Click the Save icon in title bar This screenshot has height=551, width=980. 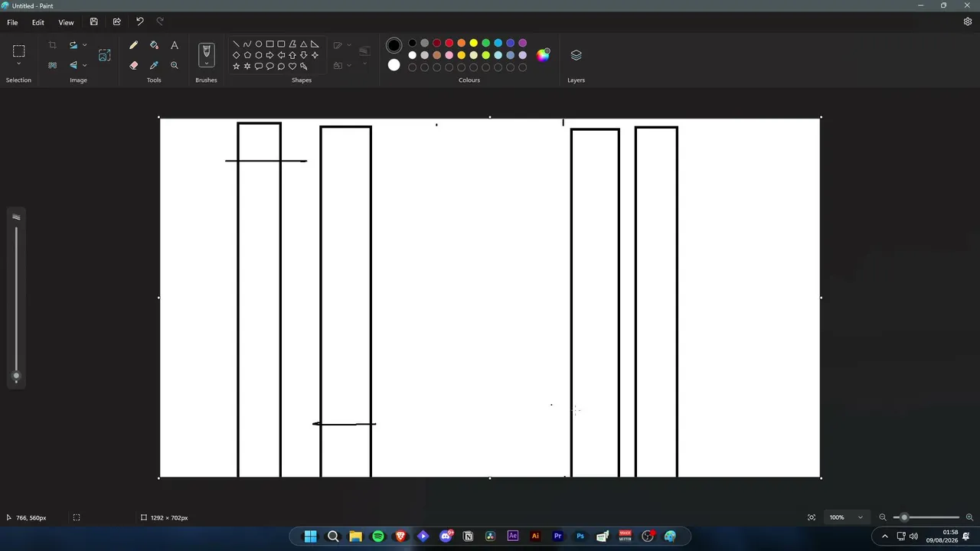click(x=93, y=22)
